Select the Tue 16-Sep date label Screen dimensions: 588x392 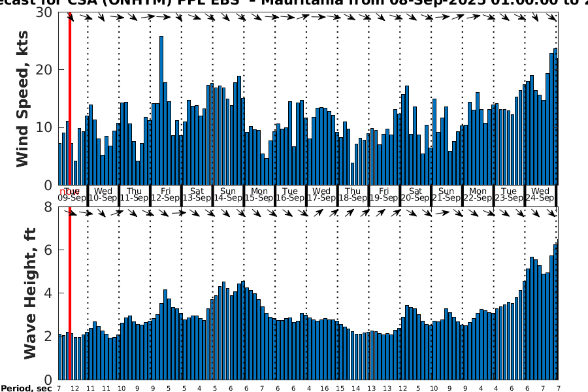[x=290, y=195]
